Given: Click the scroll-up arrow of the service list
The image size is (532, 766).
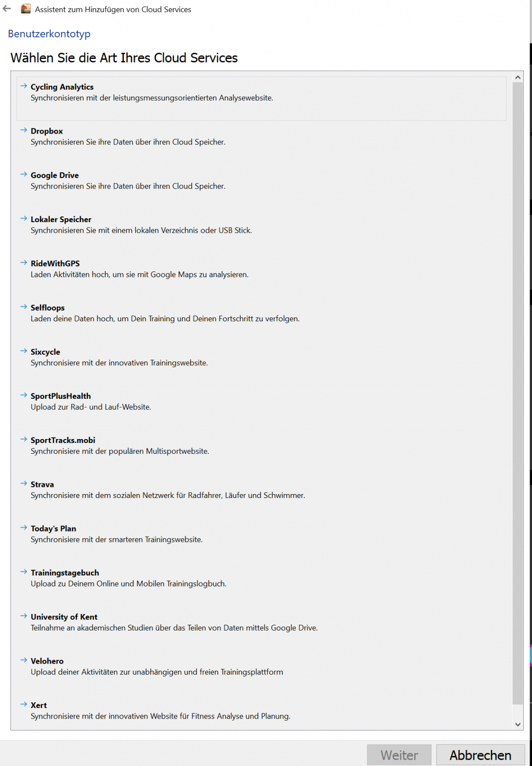Looking at the screenshot, I should coord(518,77).
